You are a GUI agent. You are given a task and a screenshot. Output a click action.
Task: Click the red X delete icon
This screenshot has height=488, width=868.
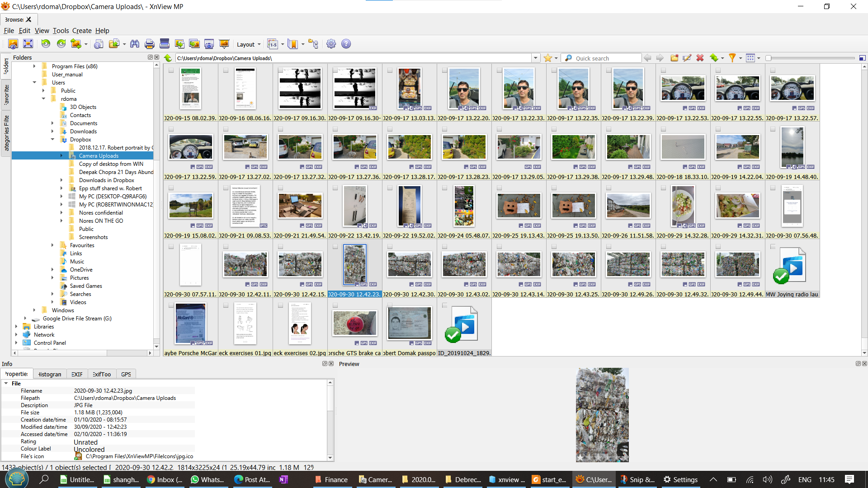pyautogui.click(x=700, y=58)
